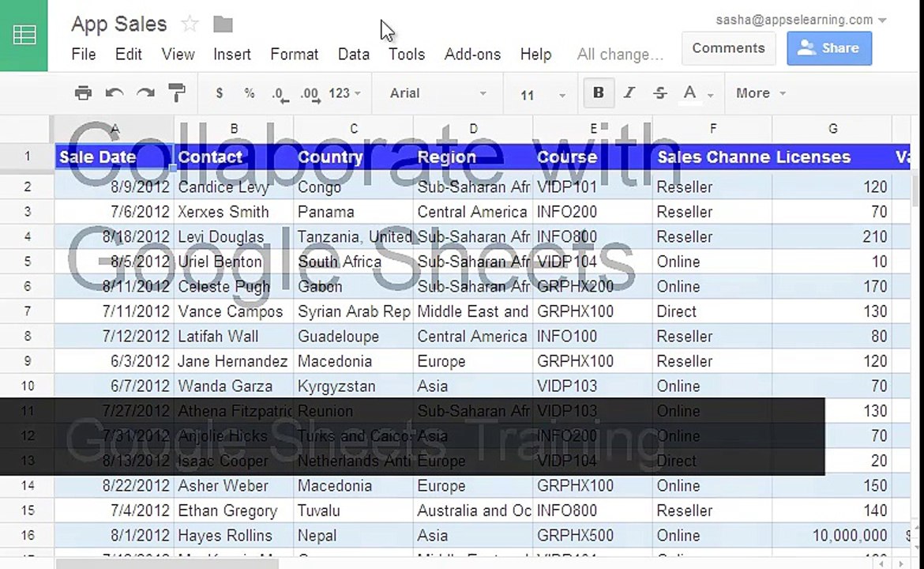Move App Sales with the folder icon
This screenshot has height=569, width=924.
click(223, 24)
